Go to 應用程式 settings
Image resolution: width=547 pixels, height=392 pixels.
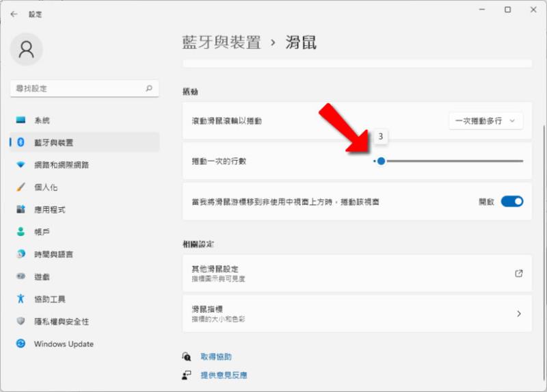coord(84,209)
